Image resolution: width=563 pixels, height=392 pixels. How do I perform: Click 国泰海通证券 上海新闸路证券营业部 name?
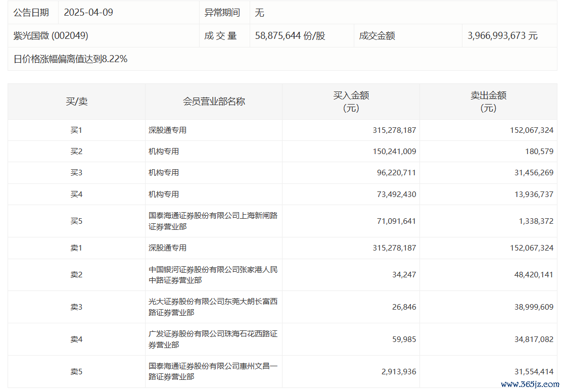[213, 221]
